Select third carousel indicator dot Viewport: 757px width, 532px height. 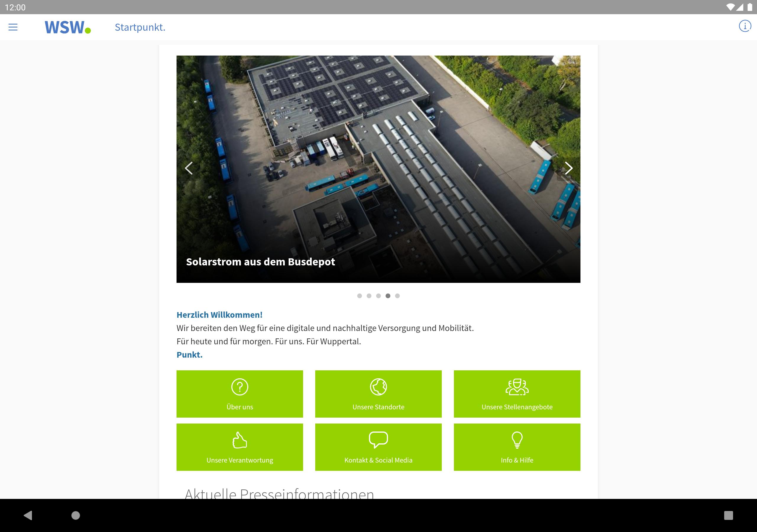coord(378,296)
